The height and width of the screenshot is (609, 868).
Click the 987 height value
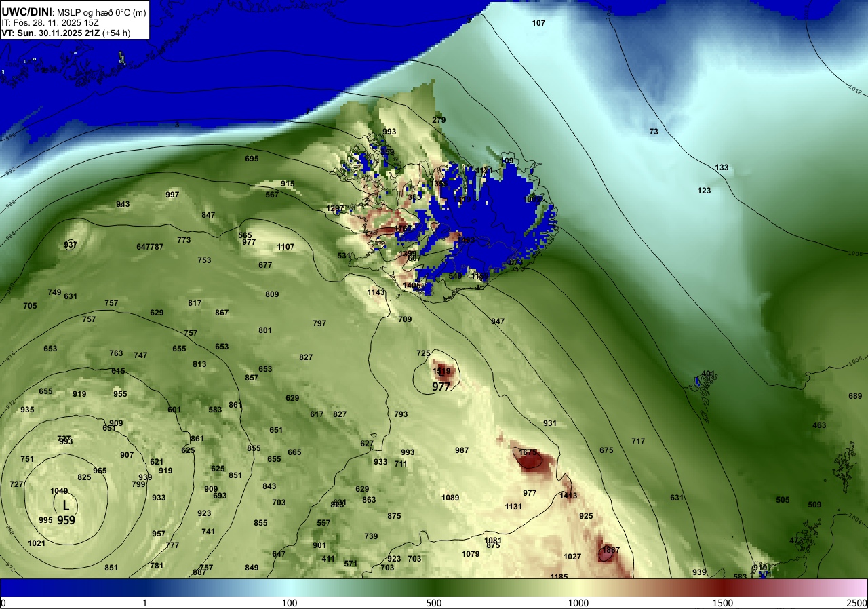(x=462, y=450)
